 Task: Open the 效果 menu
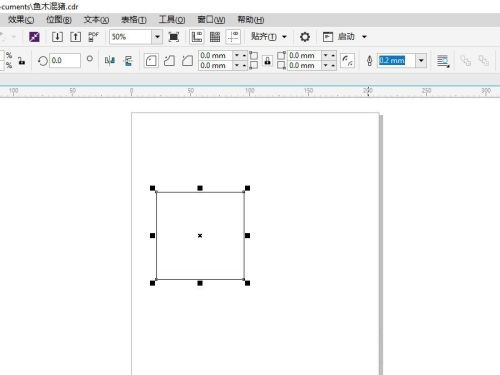point(21,20)
